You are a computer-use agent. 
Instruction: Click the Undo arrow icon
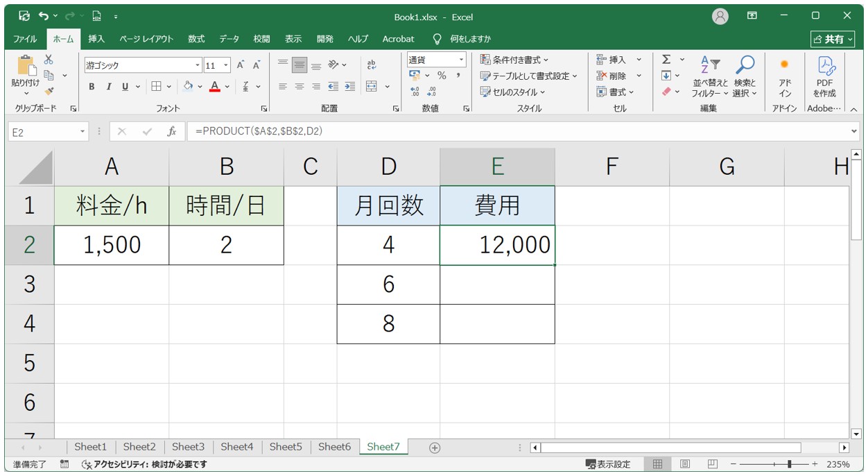click(x=44, y=15)
